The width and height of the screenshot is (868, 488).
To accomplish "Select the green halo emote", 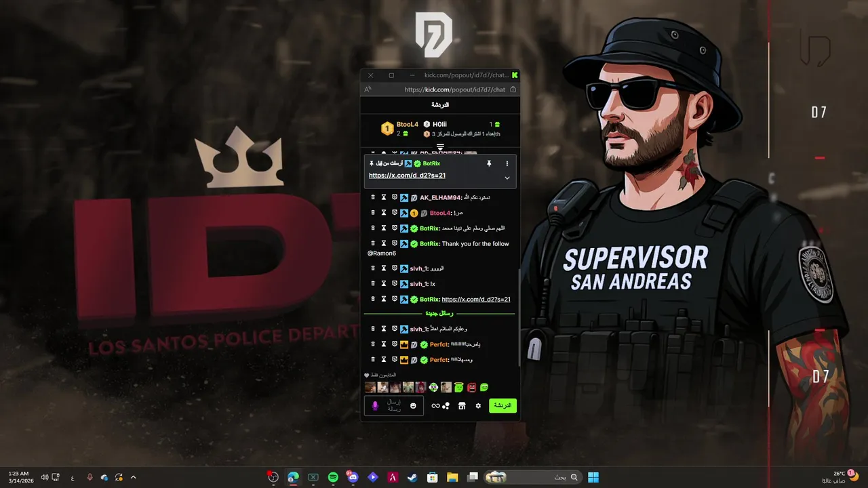I will 458,388.
